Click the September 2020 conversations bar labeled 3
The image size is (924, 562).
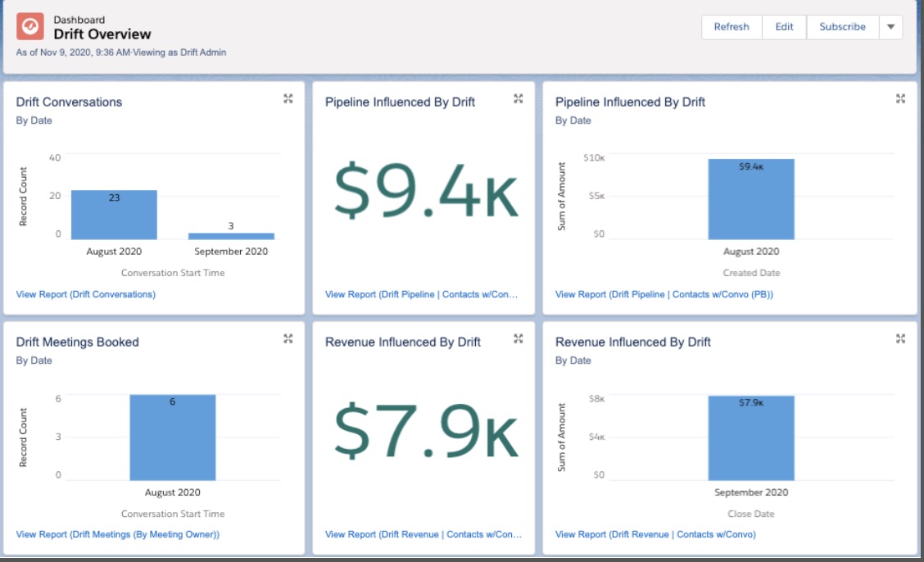pos(231,236)
